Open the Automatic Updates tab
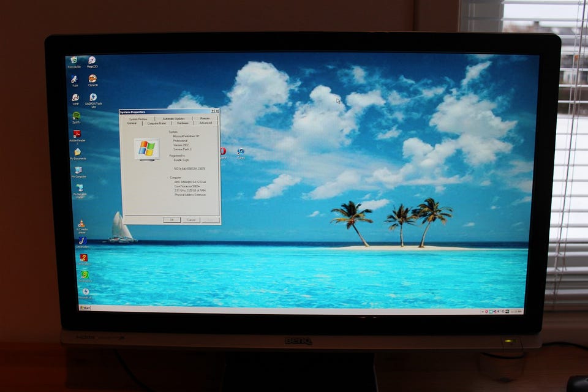588x392 pixels. (173, 119)
